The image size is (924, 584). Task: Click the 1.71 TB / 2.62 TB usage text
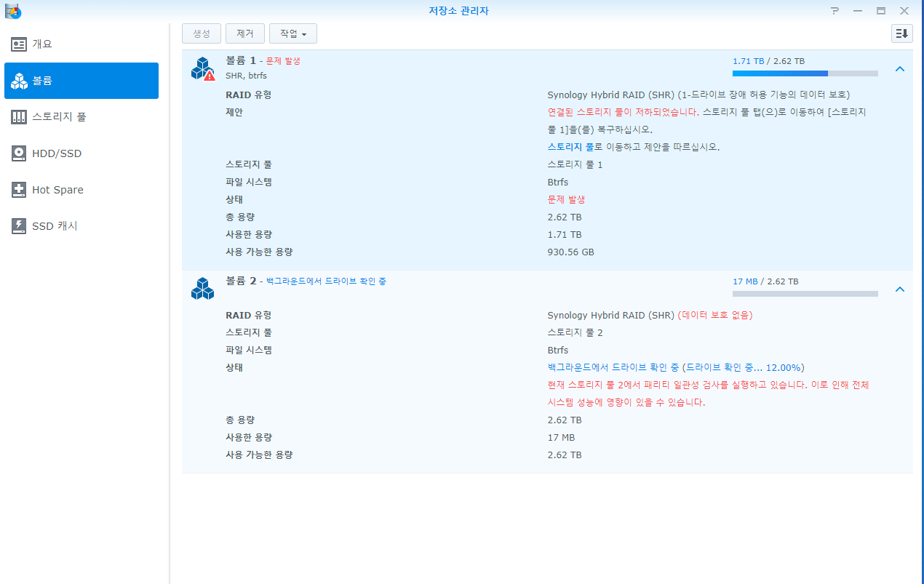point(768,61)
